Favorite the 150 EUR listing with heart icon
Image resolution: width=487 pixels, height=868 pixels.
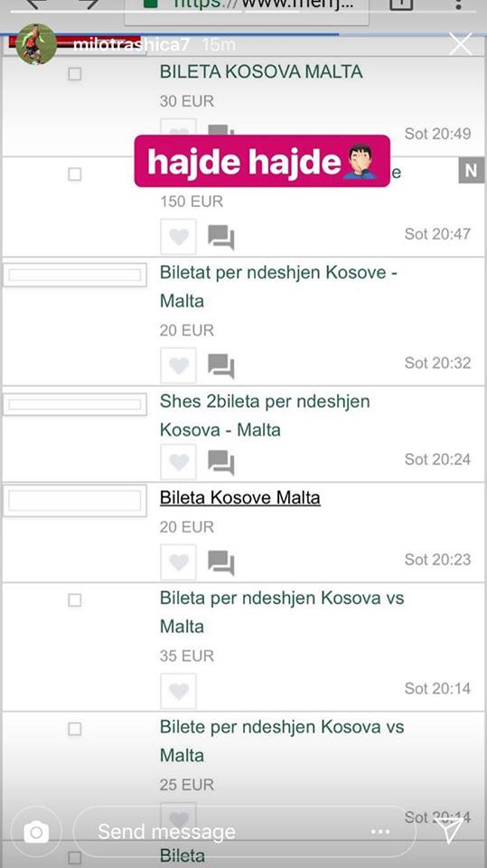pos(178,237)
